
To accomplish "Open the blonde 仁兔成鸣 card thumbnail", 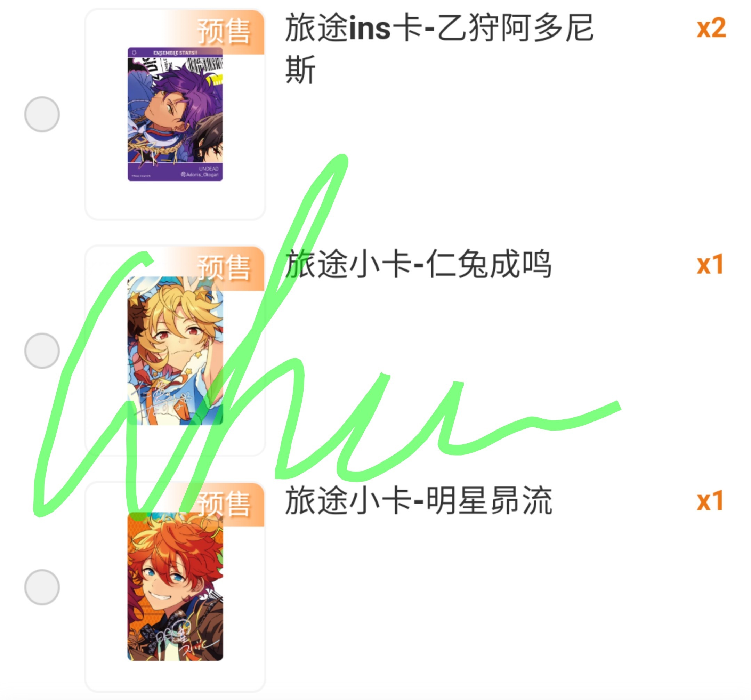I will point(175,351).
